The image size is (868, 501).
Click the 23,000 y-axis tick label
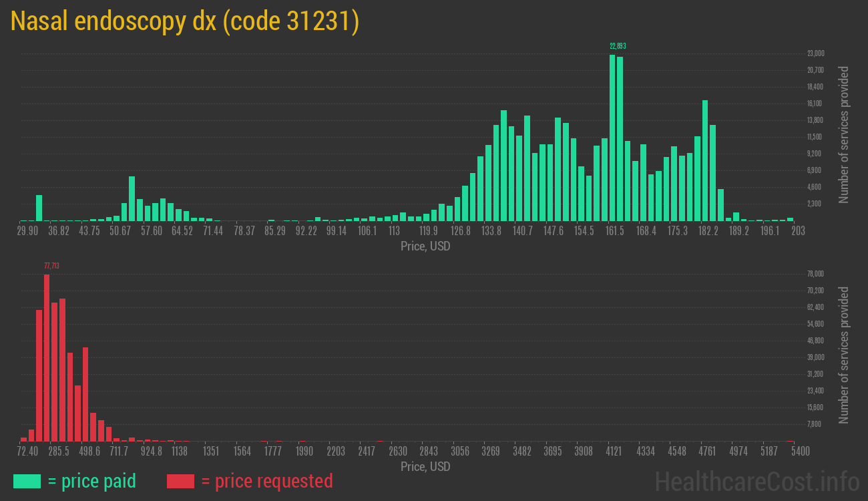point(815,53)
